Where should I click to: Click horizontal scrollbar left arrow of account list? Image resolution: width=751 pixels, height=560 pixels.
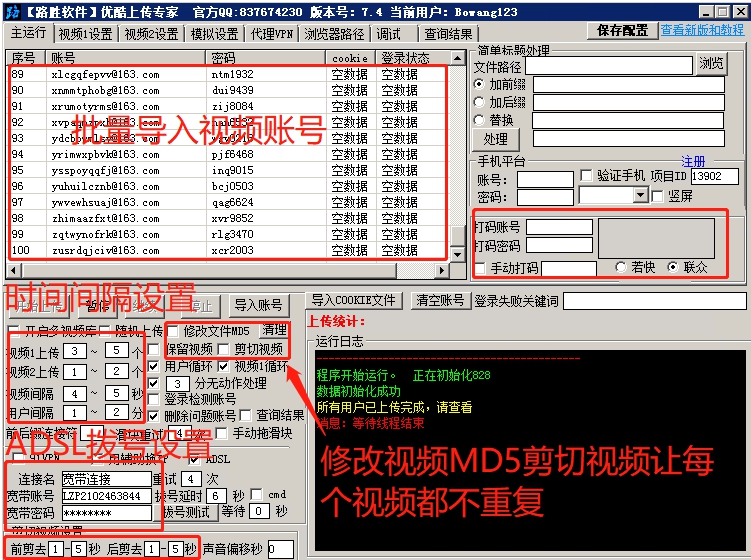[13, 271]
